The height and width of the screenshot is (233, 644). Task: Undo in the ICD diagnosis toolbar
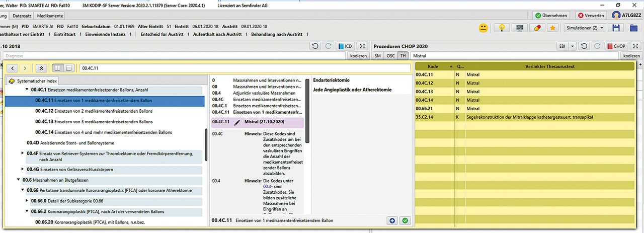(x=315, y=46)
